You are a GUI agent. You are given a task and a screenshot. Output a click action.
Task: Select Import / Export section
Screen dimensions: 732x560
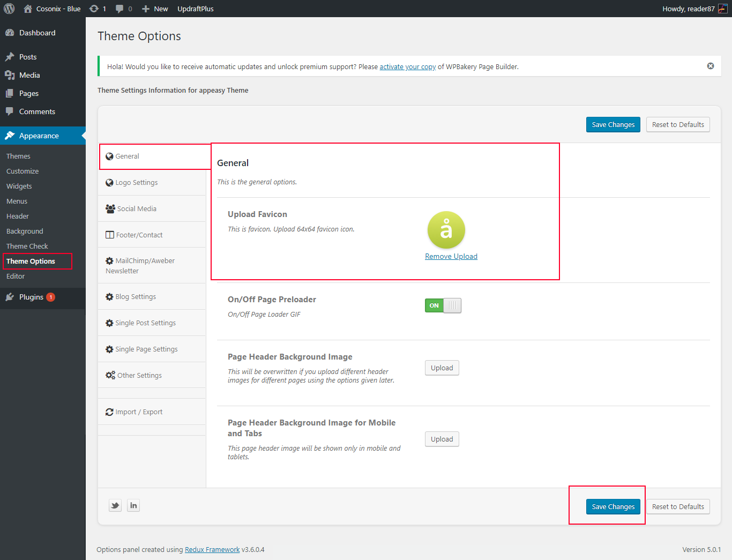tap(139, 412)
